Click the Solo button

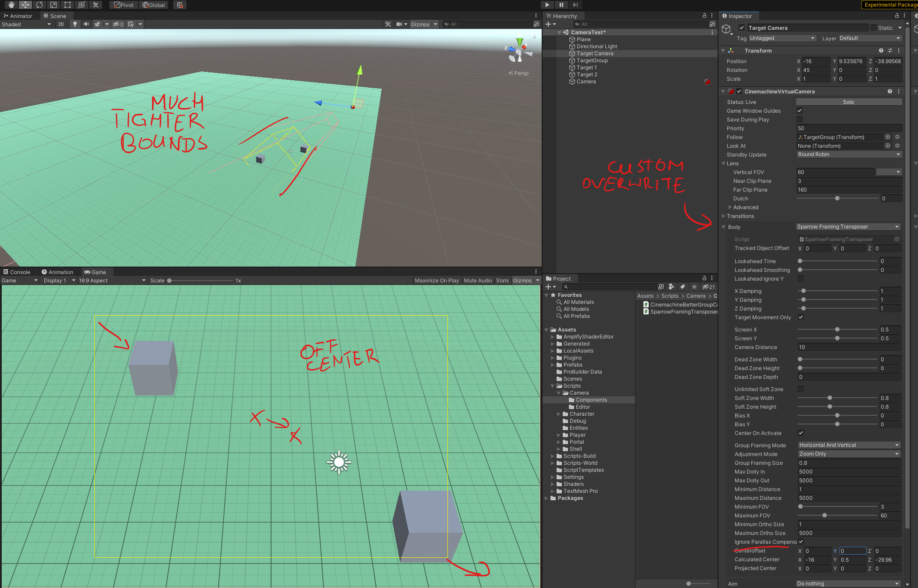848,102
